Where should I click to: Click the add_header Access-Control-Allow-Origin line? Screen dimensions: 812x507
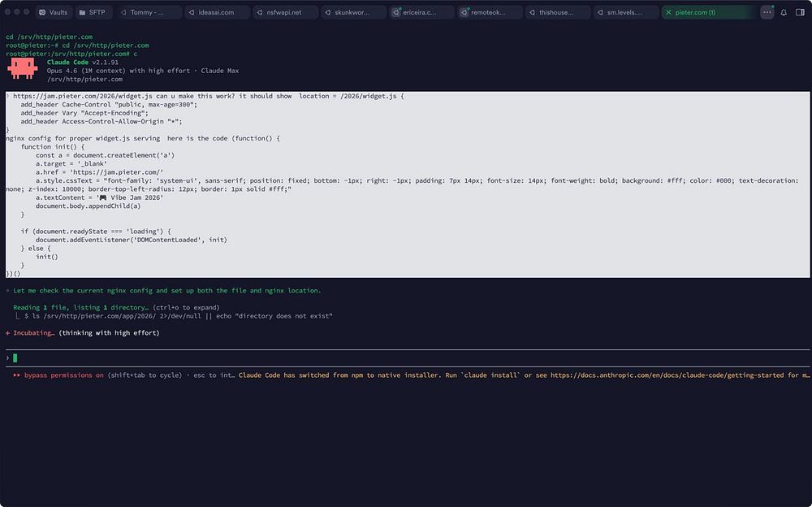(x=101, y=121)
